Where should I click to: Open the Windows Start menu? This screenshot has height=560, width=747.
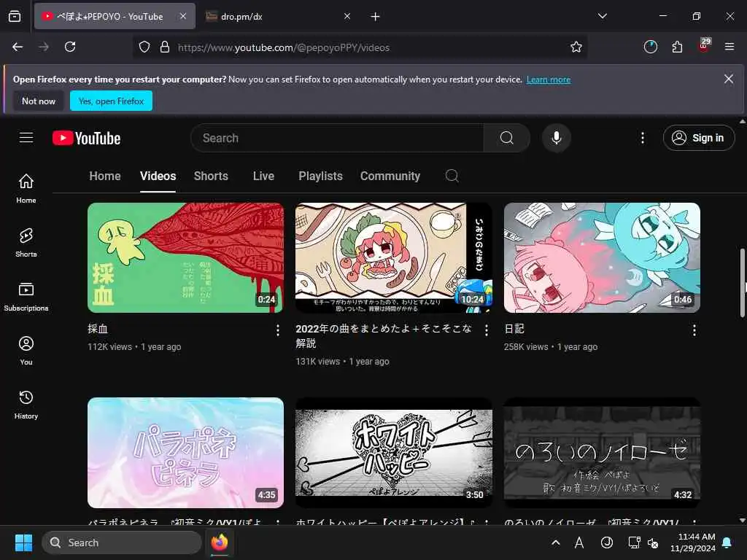(23, 542)
